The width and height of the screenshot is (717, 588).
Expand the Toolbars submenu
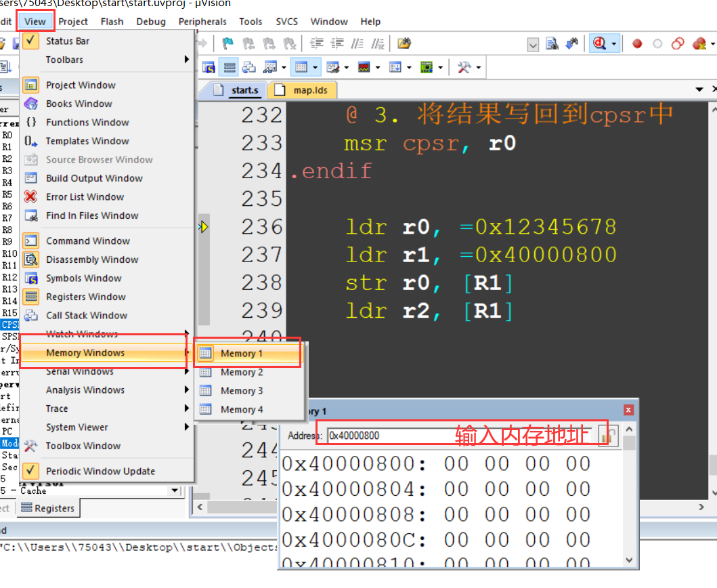[106, 60]
